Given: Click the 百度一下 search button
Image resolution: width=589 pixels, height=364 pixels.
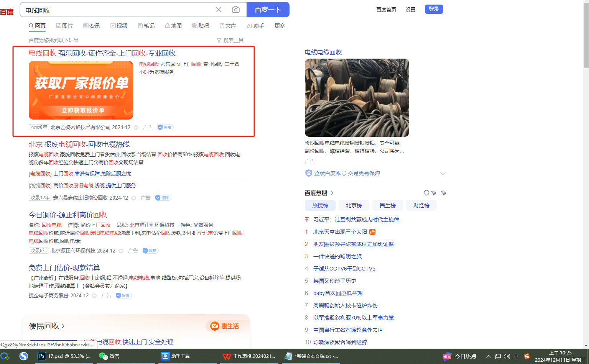Looking at the screenshot, I should (x=268, y=10).
